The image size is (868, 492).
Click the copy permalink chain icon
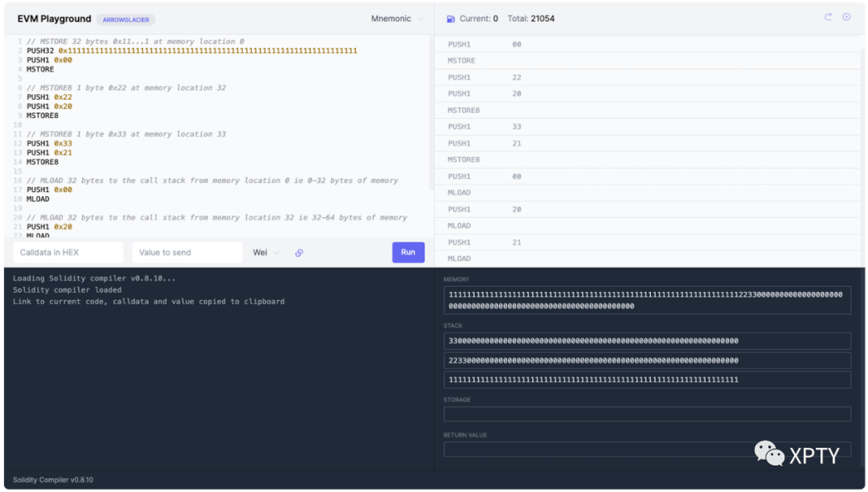pyautogui.click(x=299, y=252)
